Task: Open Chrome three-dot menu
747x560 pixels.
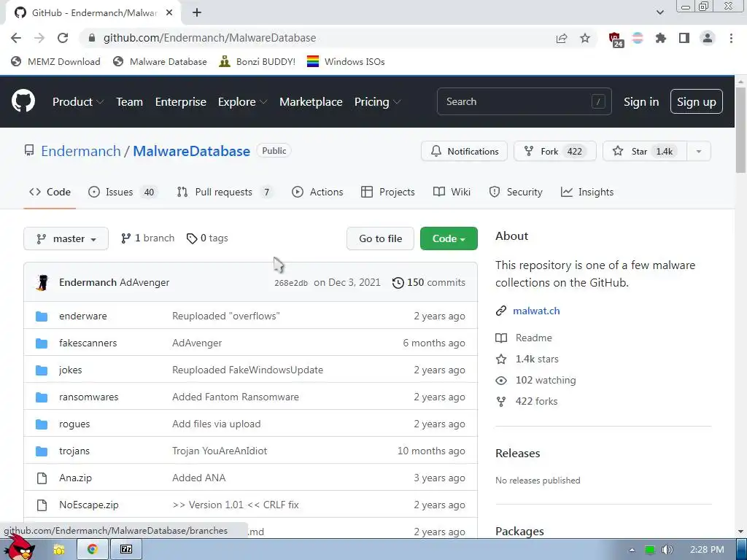Action: pos(731,38)
